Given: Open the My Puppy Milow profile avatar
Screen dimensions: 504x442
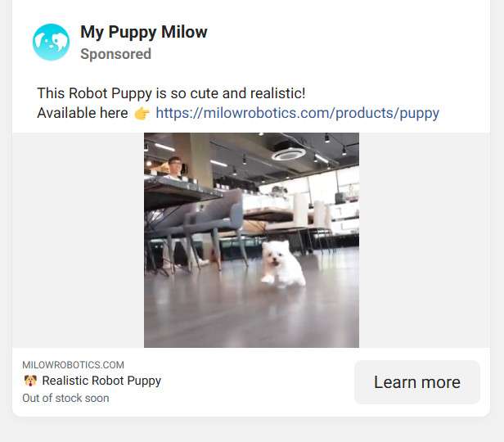Looking at the screenshot, I should pos(51,42).
